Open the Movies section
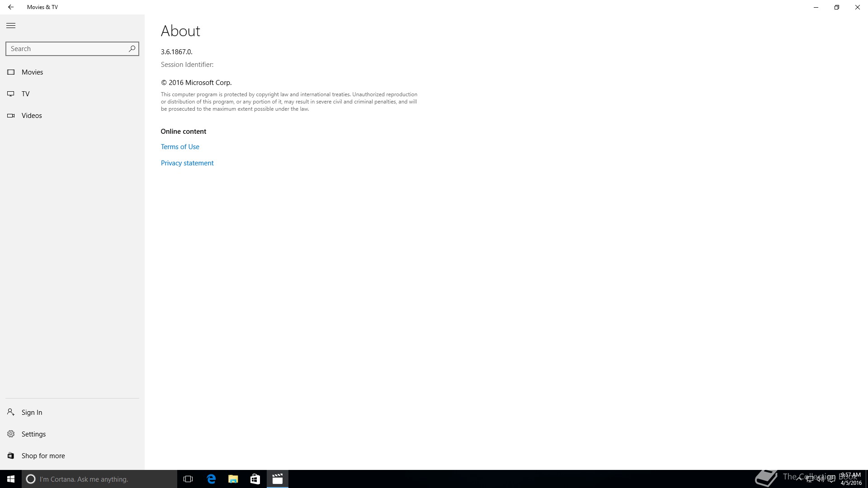 point(72,72)
